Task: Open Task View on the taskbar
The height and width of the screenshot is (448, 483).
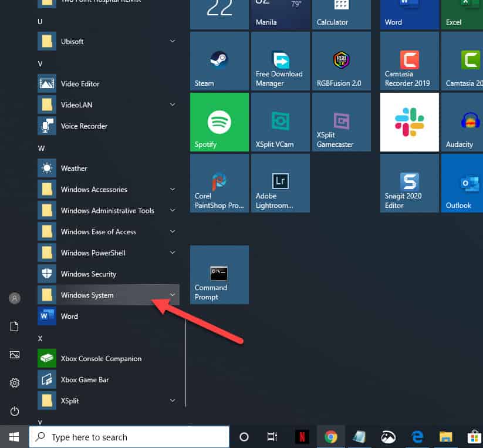Action: 272,437
